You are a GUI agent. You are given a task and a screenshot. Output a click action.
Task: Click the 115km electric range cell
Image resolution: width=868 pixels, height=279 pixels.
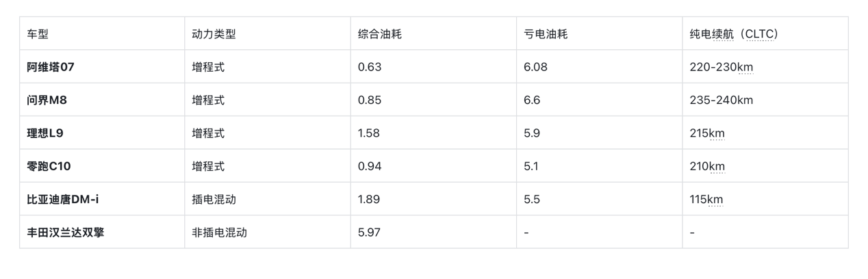[706, 200]
